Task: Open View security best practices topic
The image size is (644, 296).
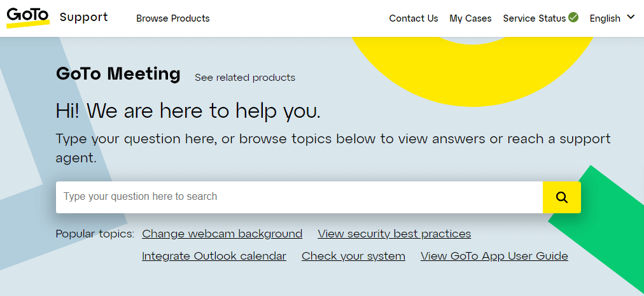Action: (x=395, y=234)
